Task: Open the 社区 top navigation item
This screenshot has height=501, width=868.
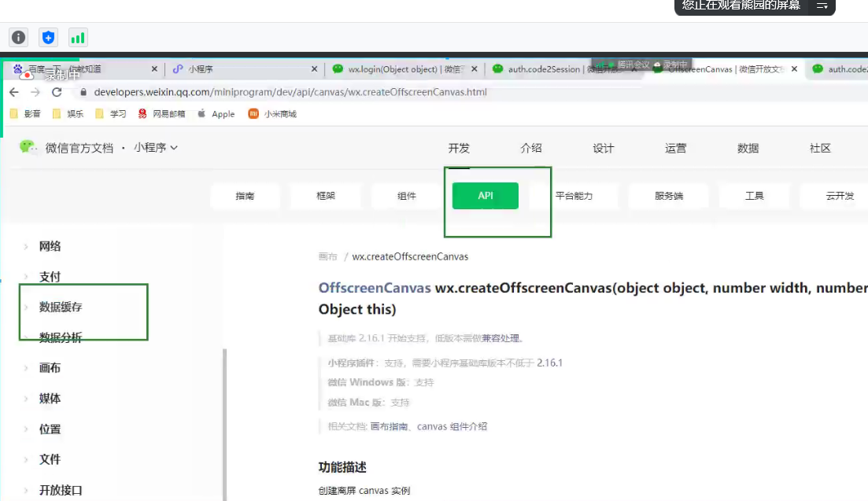Action: [x=820, y=148]
